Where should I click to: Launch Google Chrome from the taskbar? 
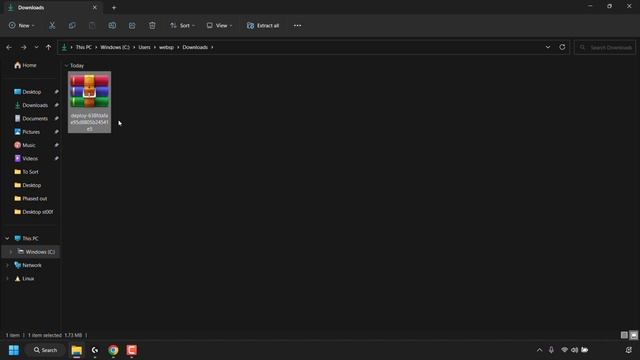tap(113, 350)
